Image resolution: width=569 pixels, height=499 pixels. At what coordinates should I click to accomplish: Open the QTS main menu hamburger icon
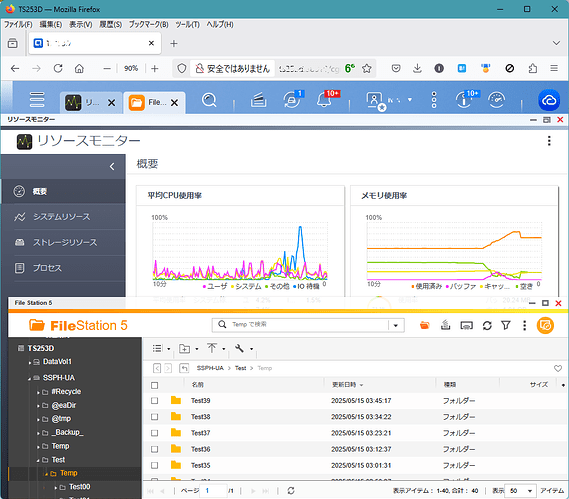tap(37, 99)
